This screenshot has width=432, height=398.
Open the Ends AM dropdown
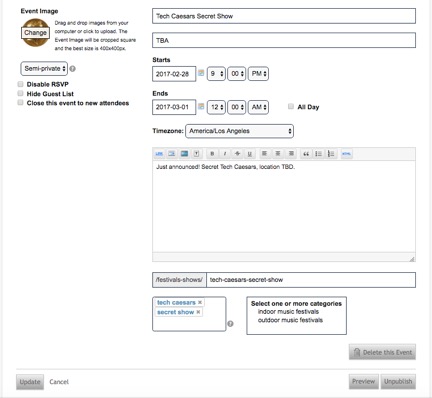coord(258,107)
